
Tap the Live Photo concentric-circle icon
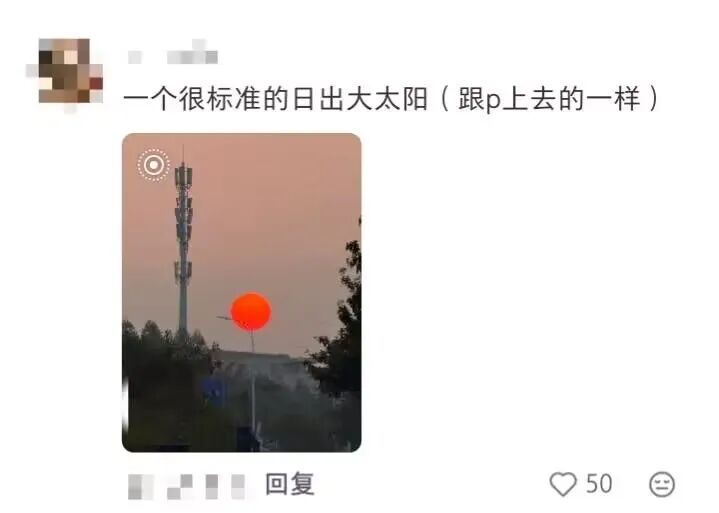click(x=154, y=165)
